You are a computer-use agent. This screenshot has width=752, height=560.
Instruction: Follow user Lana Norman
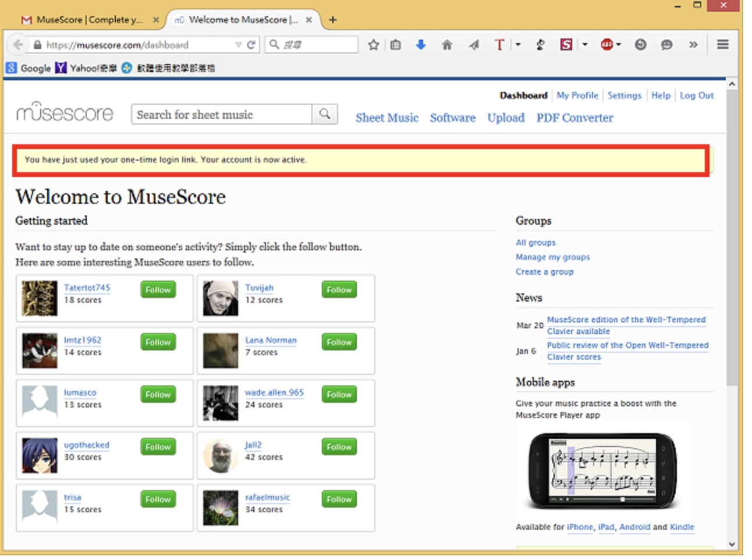point(339,342)
